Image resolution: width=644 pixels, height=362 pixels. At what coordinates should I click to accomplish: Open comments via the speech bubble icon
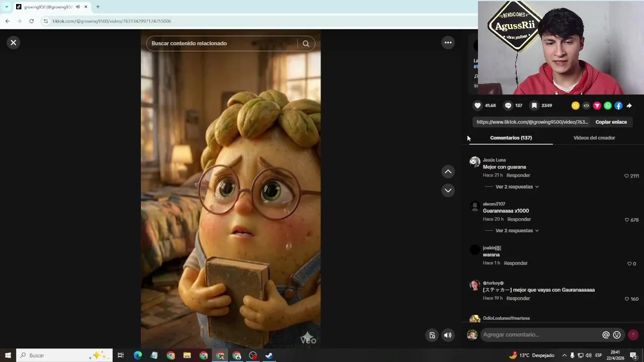508,106
